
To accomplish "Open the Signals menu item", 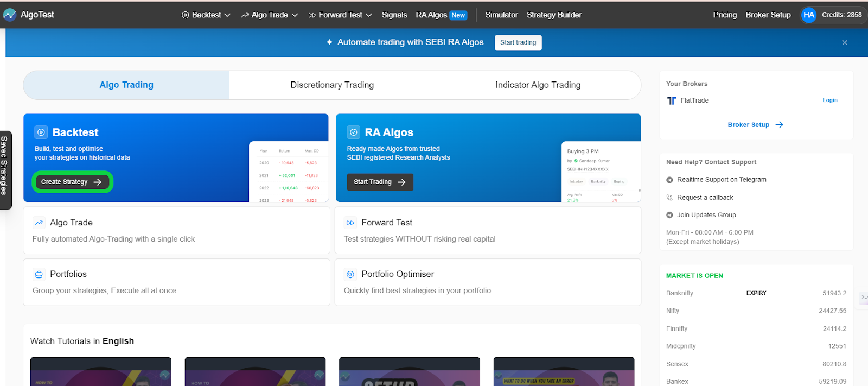I will click(394, 15).
